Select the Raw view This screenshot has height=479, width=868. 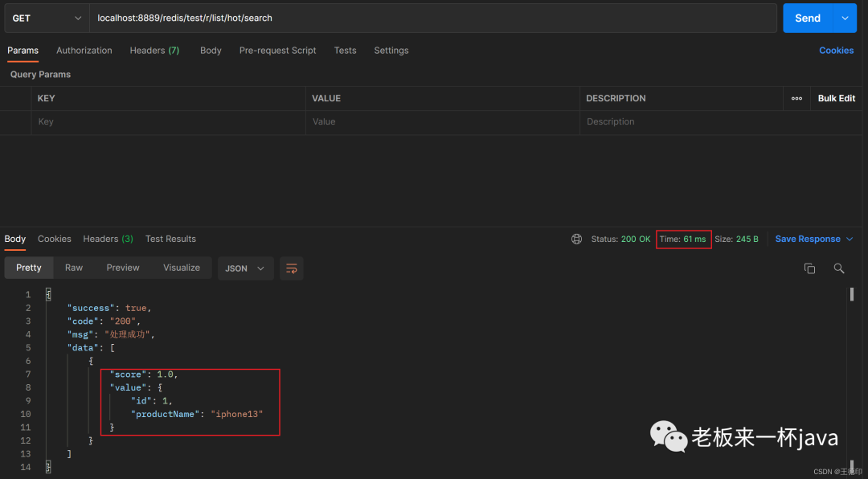[x=74, y=268]
